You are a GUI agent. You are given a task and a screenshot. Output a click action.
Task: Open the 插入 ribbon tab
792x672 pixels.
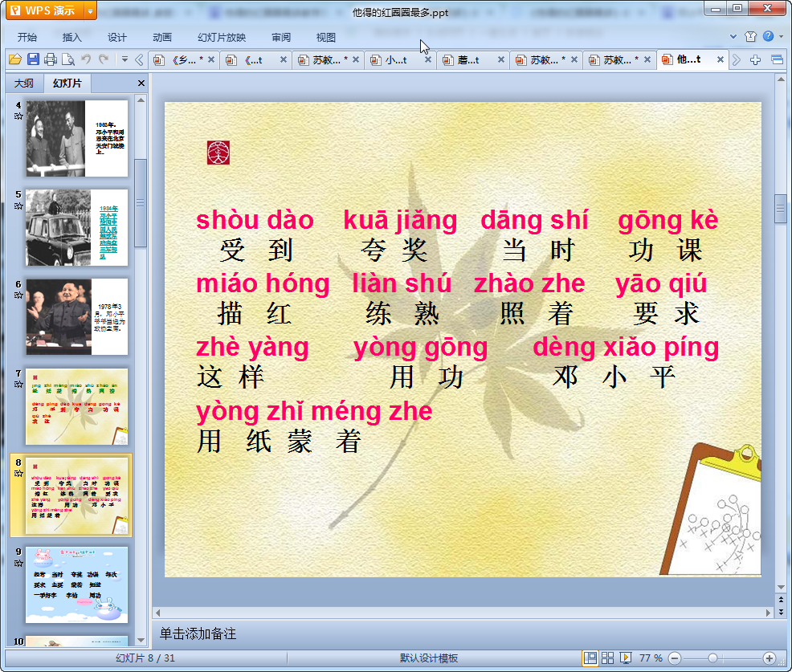[x=71, y=38]
